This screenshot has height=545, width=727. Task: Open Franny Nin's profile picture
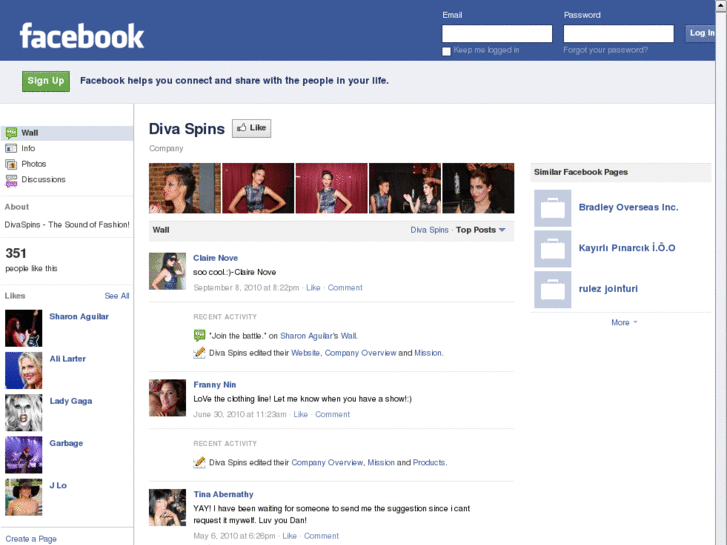(167, 398)
